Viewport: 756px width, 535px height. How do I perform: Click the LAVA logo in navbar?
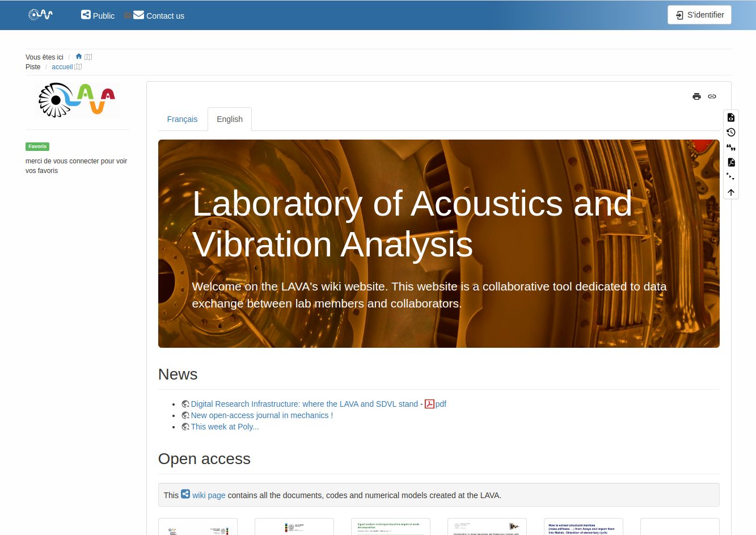41,15
